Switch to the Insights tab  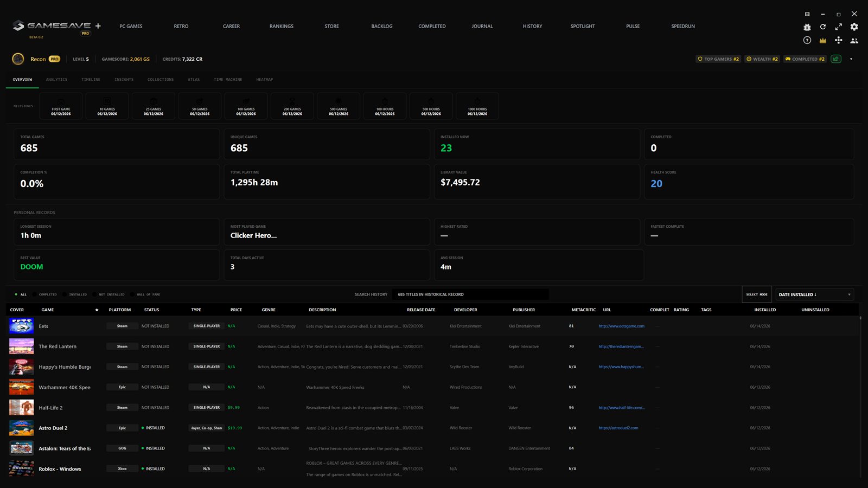pyautogui.click(x=124, y=80)
